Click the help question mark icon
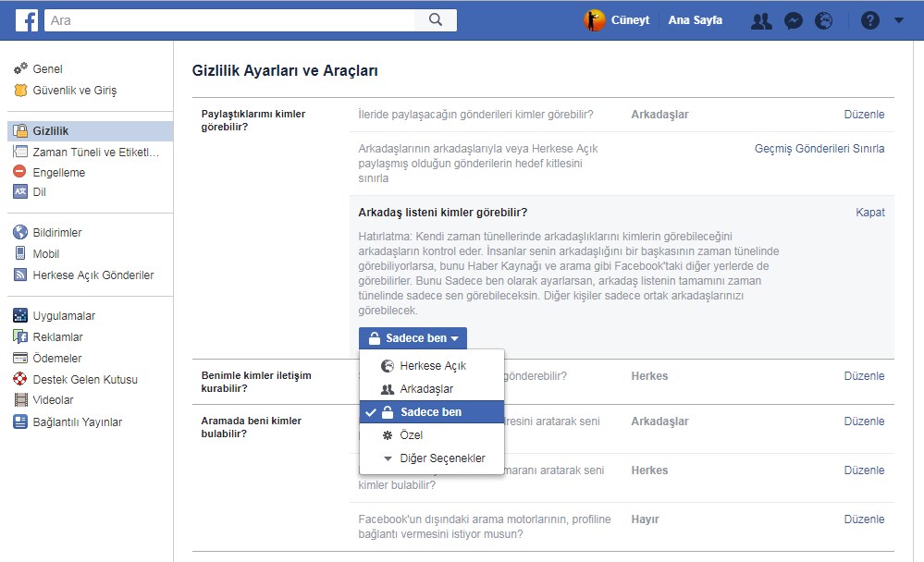 [x=869, y=20]
